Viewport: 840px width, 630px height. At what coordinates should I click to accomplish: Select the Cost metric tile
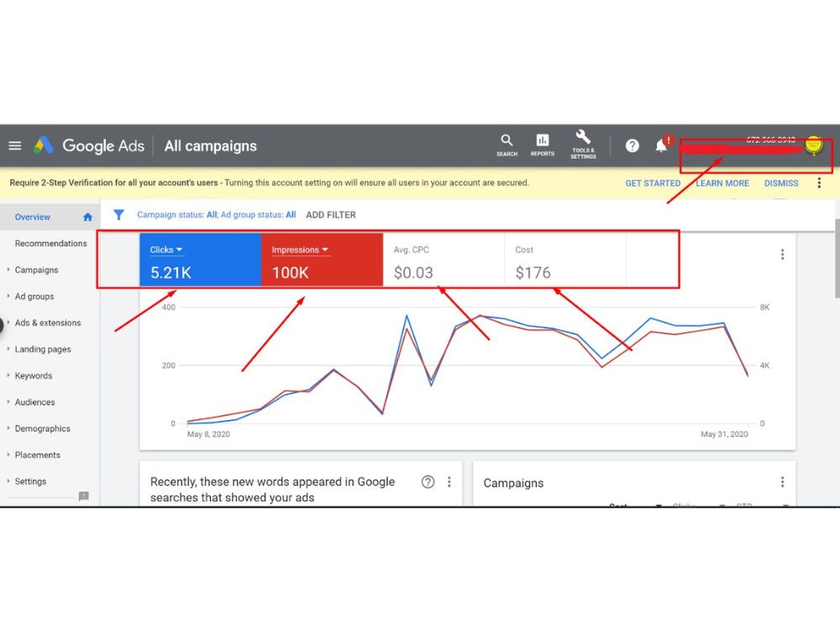click(565, 260)
